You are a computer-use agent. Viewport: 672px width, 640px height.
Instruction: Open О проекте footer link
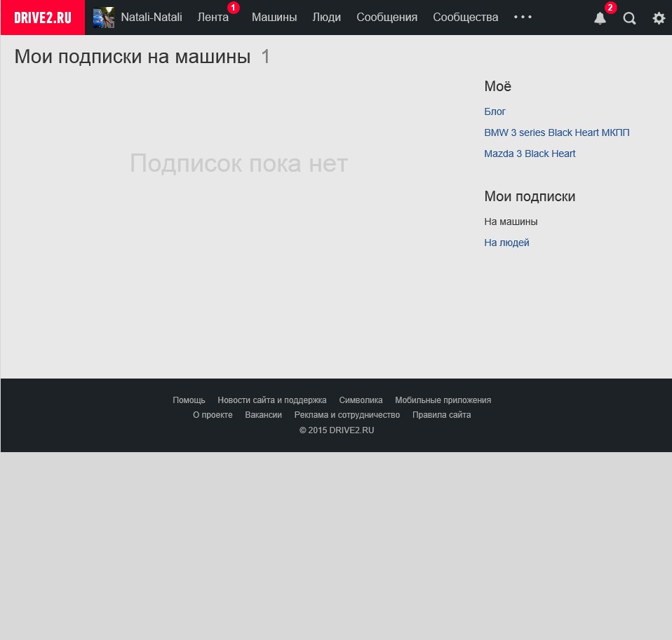point(213,415)
